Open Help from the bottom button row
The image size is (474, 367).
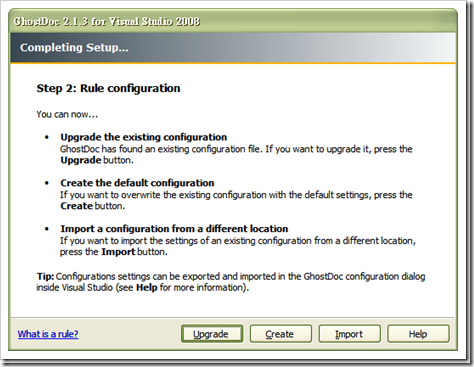418,334
